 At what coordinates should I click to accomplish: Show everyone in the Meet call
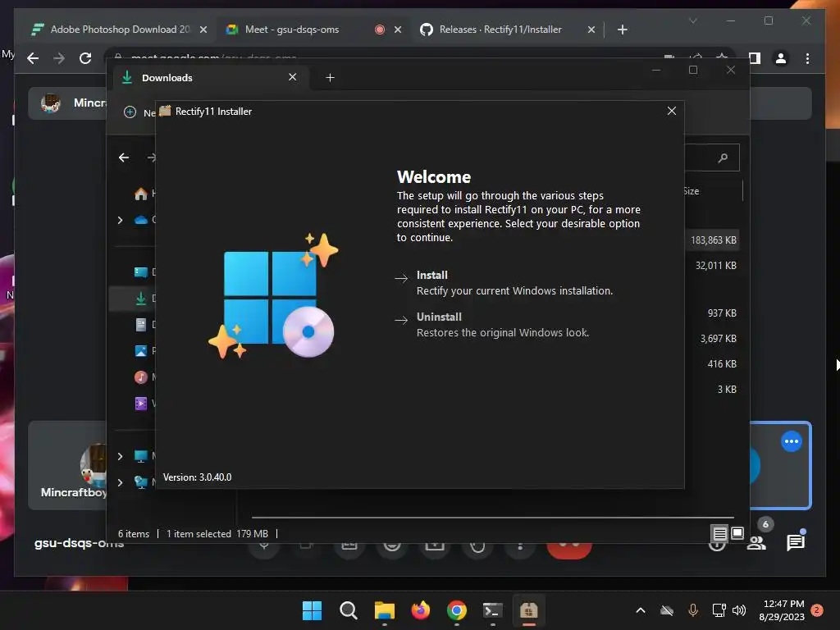(756, 542)
